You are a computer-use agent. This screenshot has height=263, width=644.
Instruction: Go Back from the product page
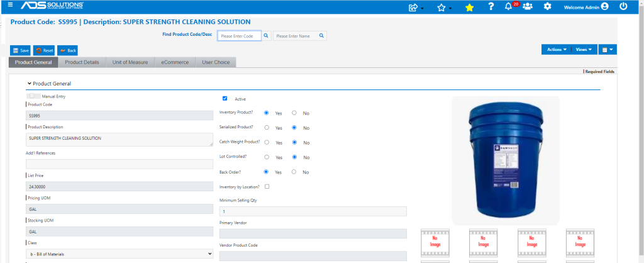pos(67,50)
